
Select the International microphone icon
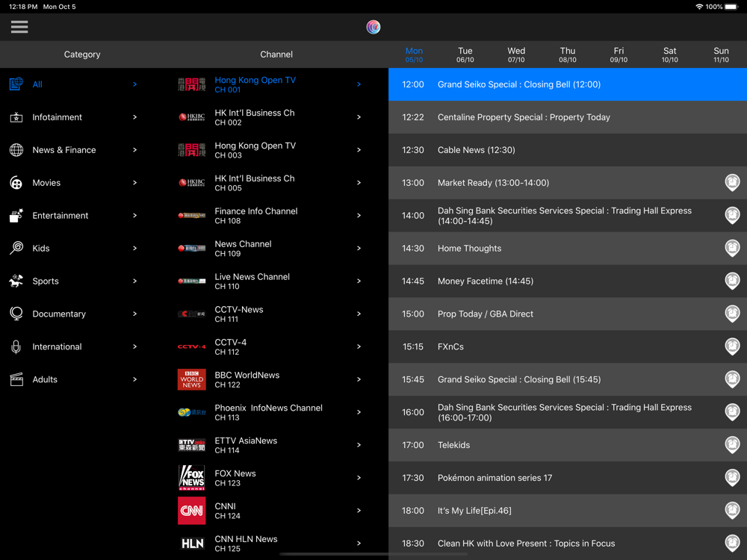[x=16, y=346]
